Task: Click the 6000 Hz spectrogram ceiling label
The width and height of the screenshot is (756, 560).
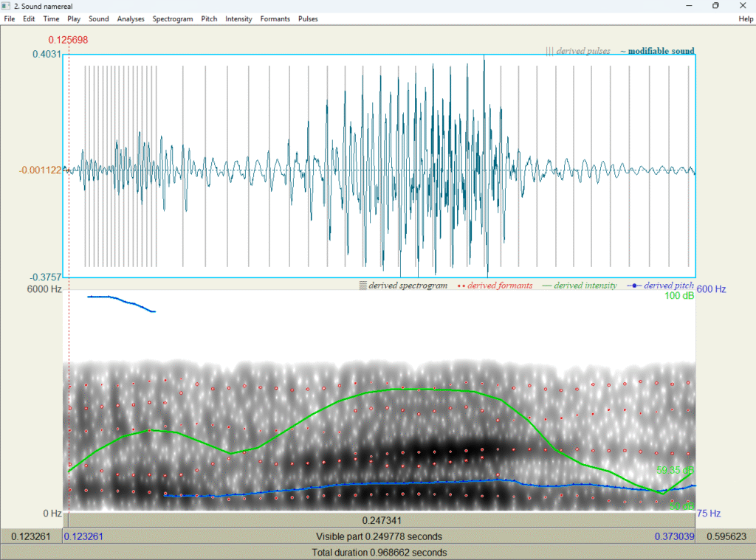Action: point(44,289)
